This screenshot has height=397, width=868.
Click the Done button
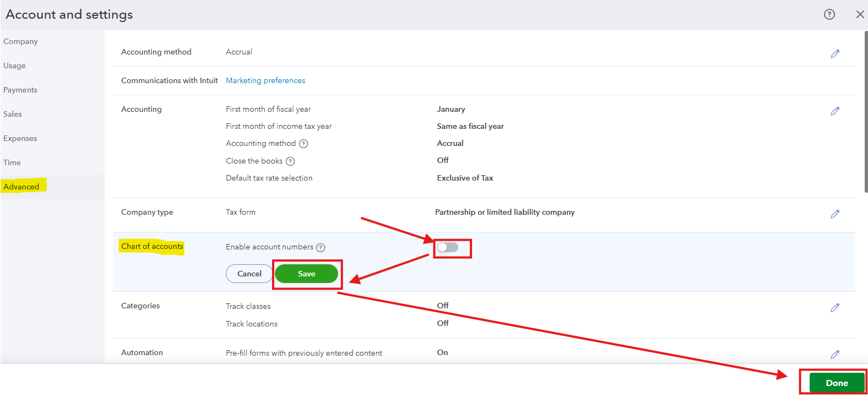pyautogui.click(x=837, y=383)
